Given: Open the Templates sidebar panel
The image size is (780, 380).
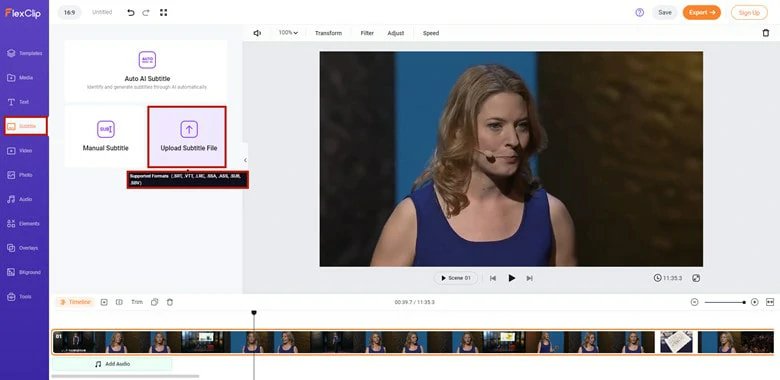Looking at the screenshot, I should [x=24, y=53].
